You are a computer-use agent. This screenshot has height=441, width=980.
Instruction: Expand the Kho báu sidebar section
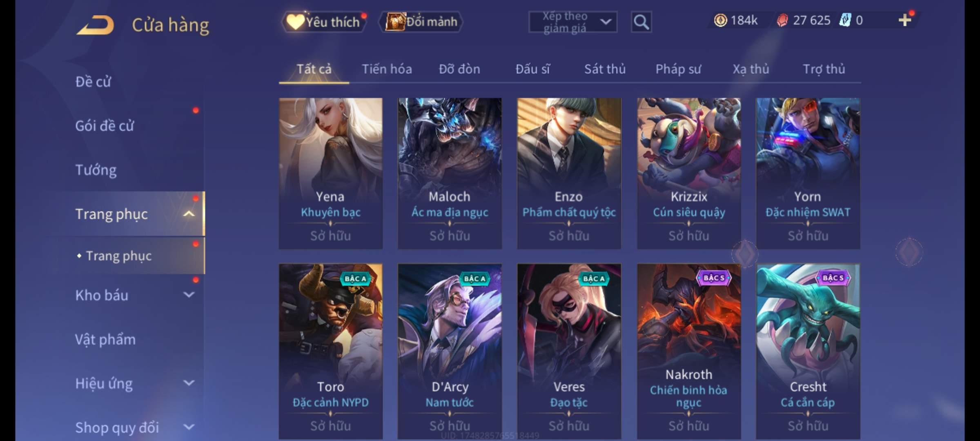coord(189,295)
